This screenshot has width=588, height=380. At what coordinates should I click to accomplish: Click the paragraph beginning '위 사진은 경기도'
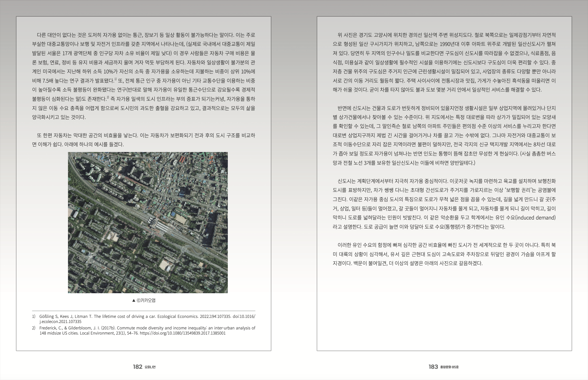[x=444, y=62]
